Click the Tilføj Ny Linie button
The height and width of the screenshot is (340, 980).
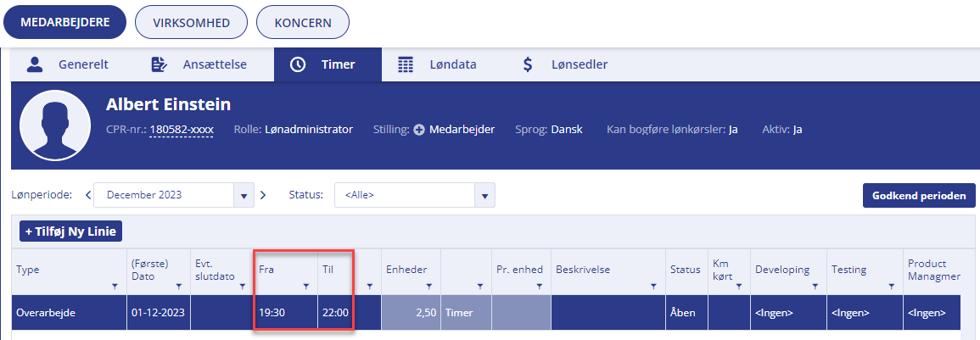70,231
